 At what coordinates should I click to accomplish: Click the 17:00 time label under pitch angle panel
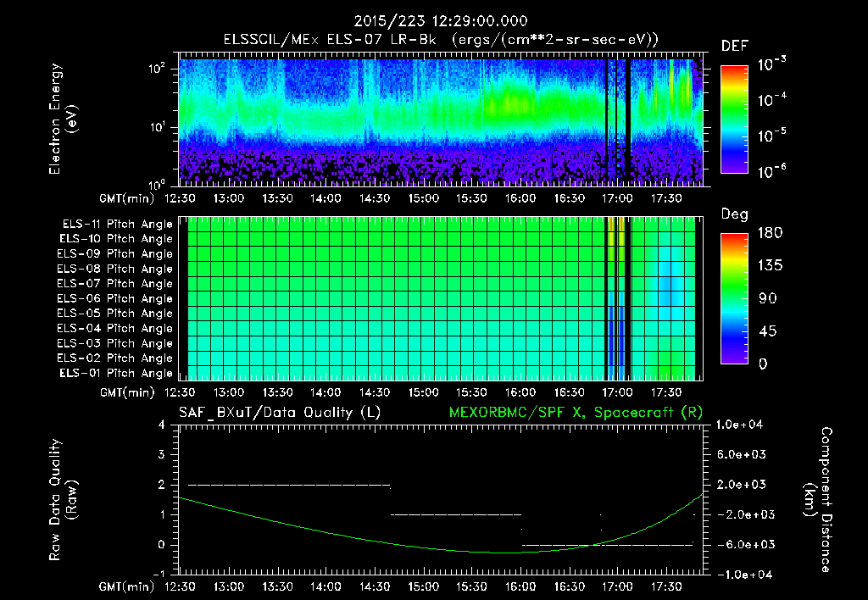point(617,392)
